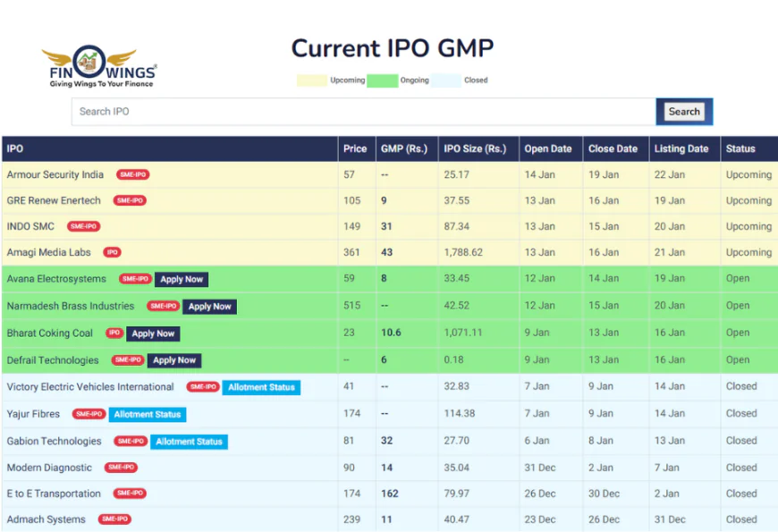Click Apply Now for Avana Electrosystems
778x532 pixels.
click(182, 279)
